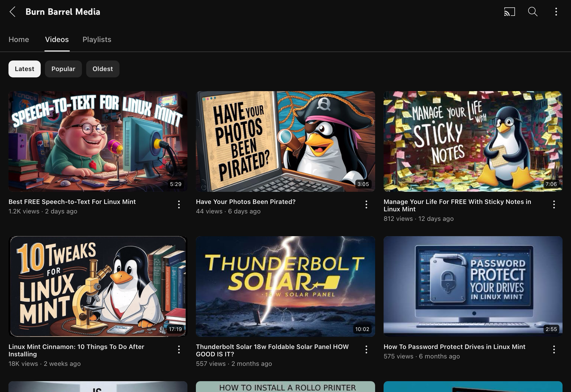Open title 'Linux Mint Cinnamon: 10 Things To Do'

click(x=76, y=351)
